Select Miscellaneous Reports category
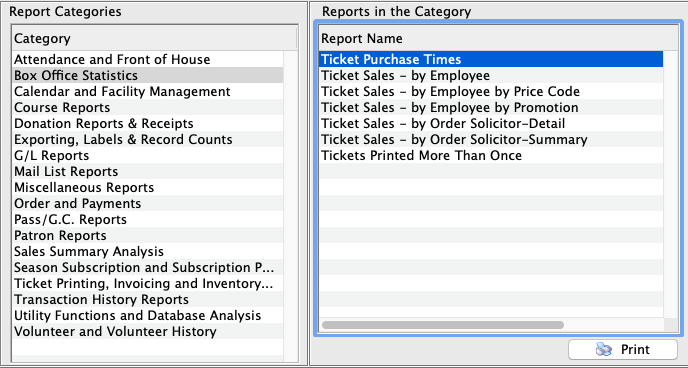Viewport: 688px width, 368px height. 148,187
